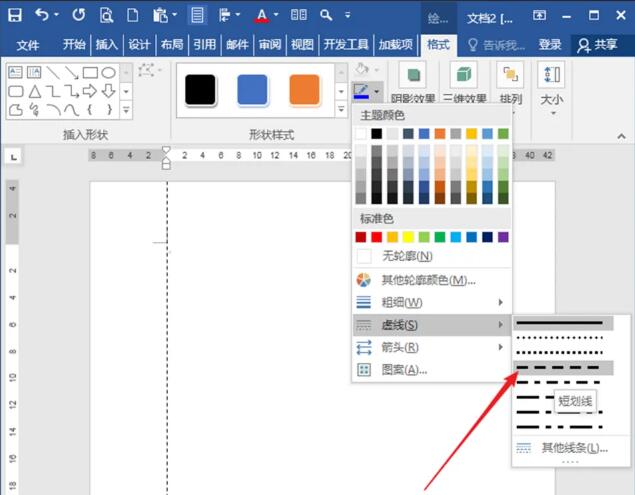Open the shape outline dropdown arrow
Image resolution: width=635 pixels, height=495 pixels.
click(x=377, y=92)
